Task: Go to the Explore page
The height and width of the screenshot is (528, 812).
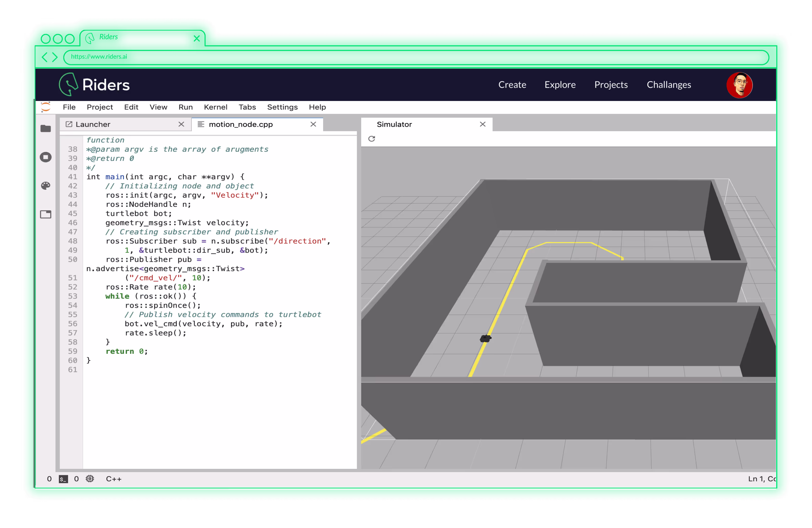Action: [x=560, y=85]
